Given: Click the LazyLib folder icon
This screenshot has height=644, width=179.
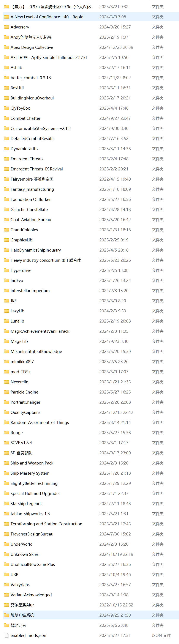Looking at the screenshot, I should pos(7,311).
